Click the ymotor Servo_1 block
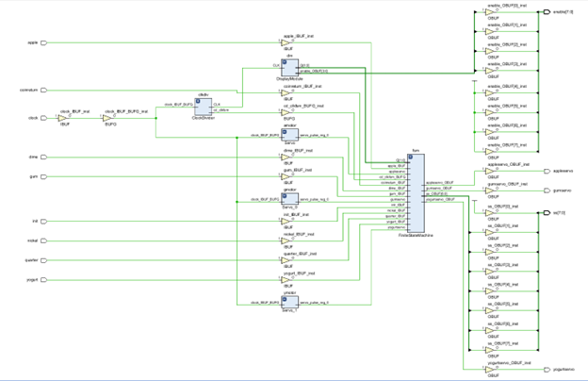 point(289,301)
